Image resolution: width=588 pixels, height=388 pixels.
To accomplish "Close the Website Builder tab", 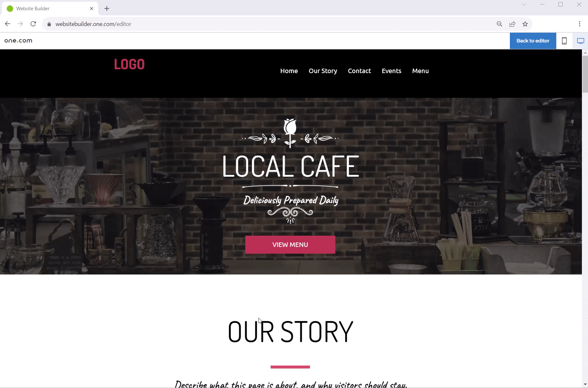I will tap(92, 9).
